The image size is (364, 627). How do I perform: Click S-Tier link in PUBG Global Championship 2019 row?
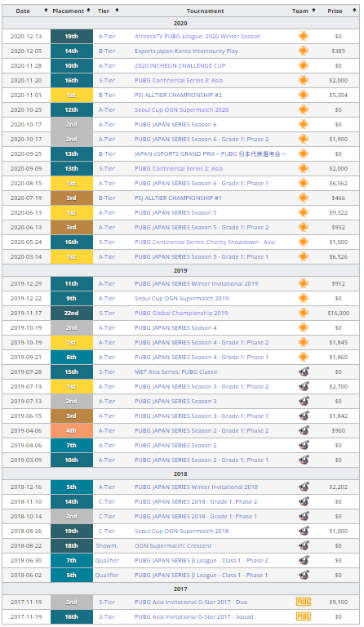[107, 313]
